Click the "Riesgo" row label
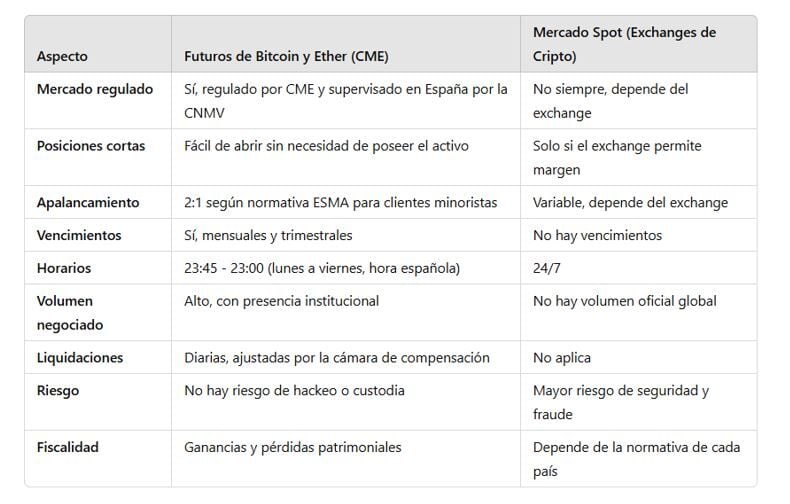This screenshot has height=504, width=790. [58, 390]
